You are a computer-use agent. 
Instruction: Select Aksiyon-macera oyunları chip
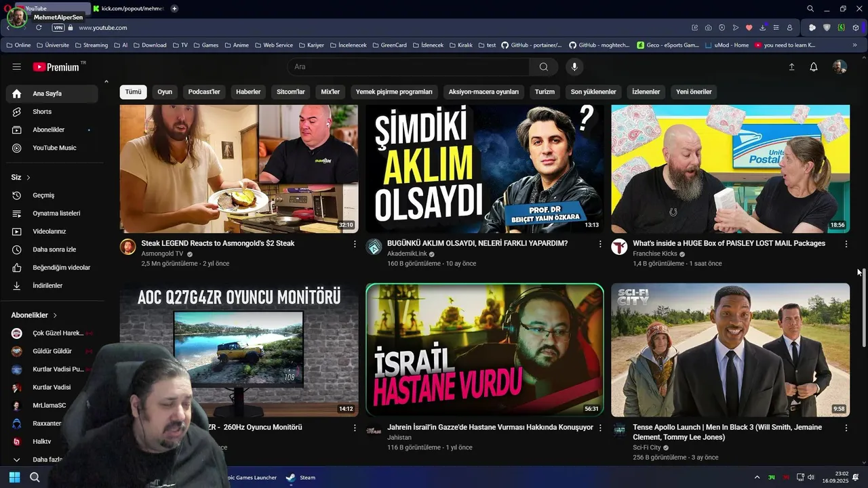[484, 92]
